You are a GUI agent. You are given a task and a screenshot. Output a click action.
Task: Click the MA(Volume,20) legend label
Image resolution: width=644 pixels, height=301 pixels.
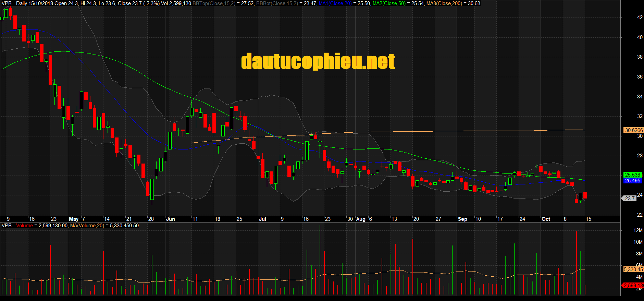[x=87, y=226]
